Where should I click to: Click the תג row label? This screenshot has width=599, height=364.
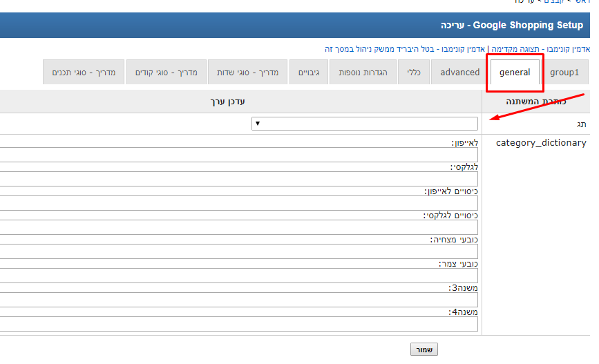coord(582,124)
